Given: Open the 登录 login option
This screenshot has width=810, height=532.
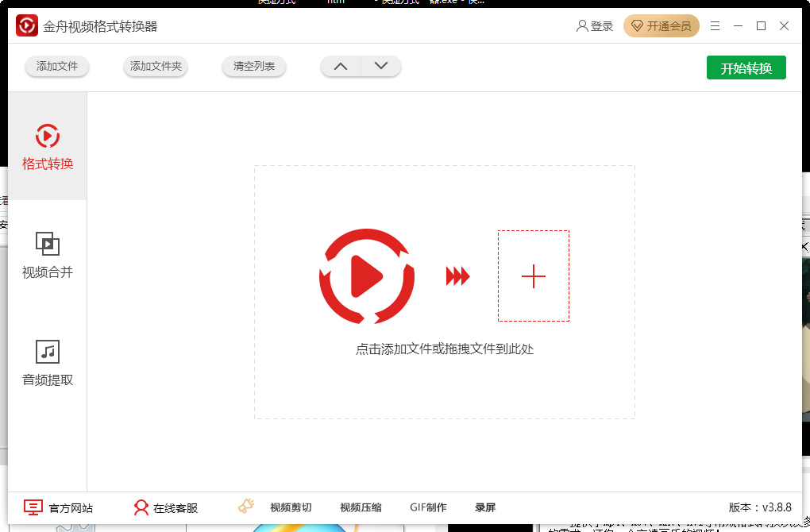Looking at the screenshot, I should click(595, 26).
